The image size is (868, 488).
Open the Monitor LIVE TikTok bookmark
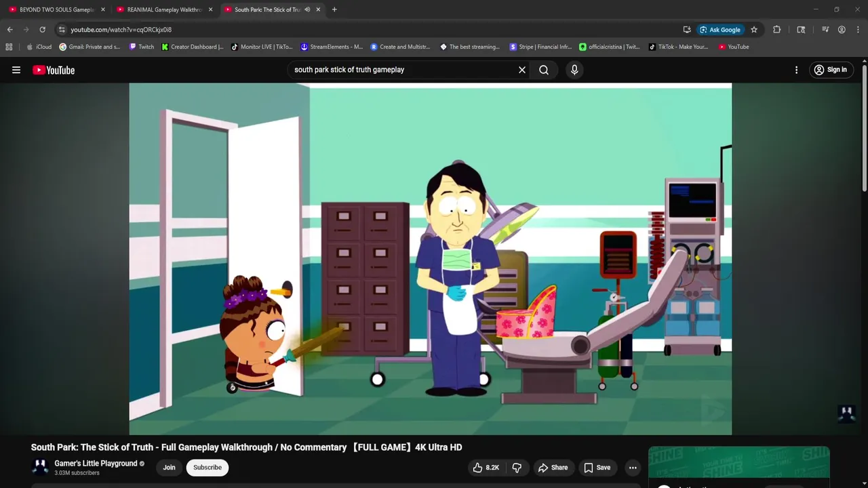click(262, 47)
